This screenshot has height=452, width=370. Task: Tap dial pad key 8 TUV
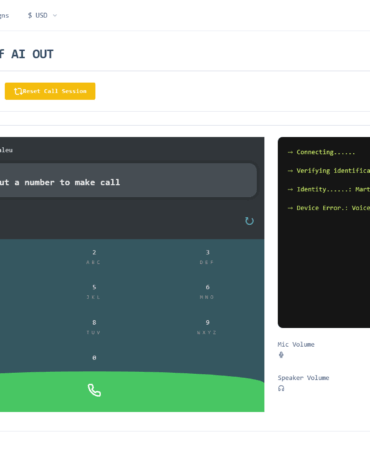[x=94, y=327]
